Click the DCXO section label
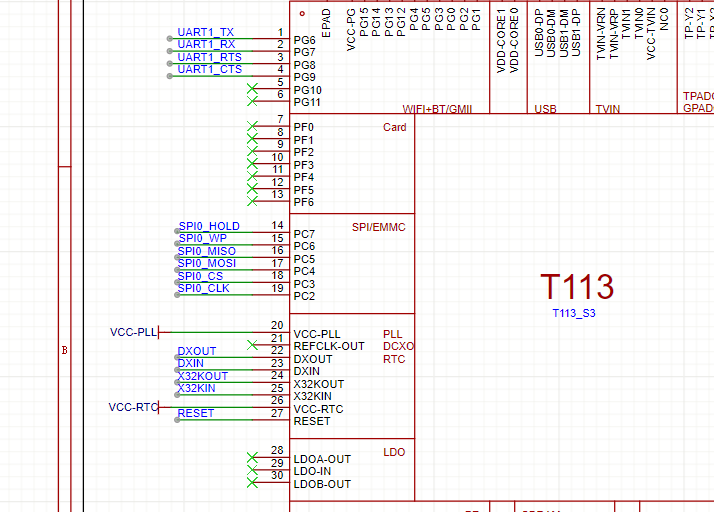This screenshot has height=512, width=714. 398,346
